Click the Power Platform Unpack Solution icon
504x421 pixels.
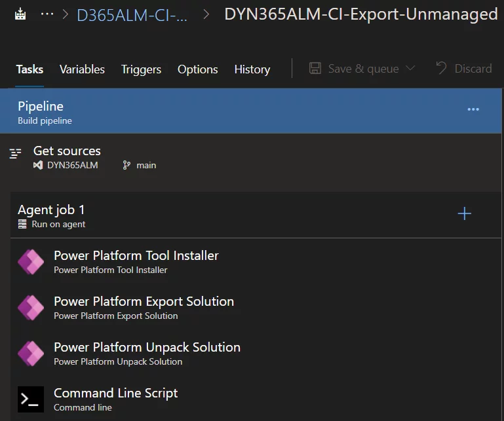(31, 354)
